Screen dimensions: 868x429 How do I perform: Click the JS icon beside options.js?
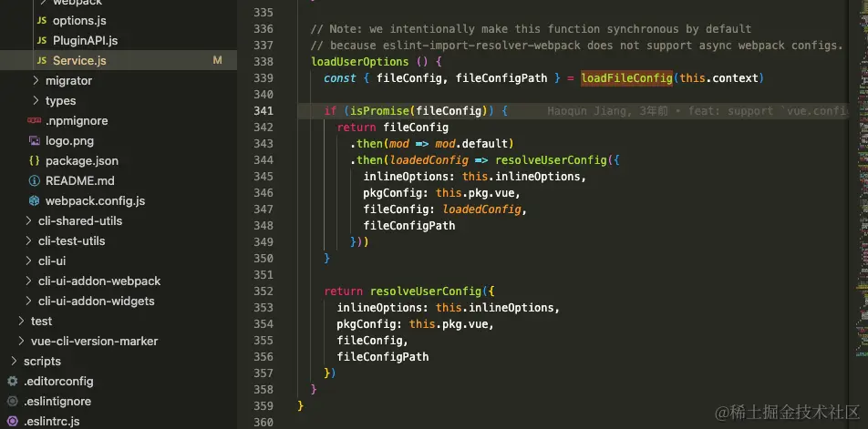point(42,21)
